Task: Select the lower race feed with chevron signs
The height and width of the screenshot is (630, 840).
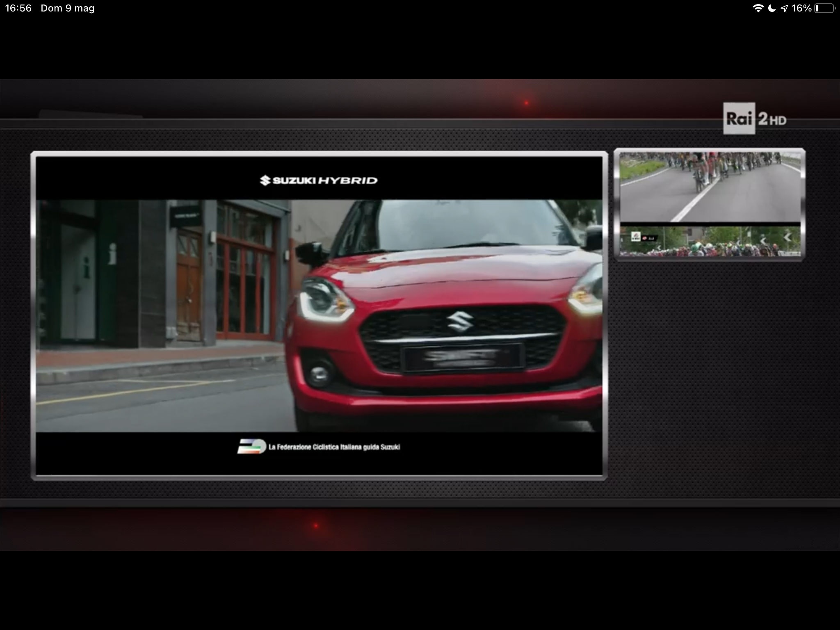Action: (710, 242)
